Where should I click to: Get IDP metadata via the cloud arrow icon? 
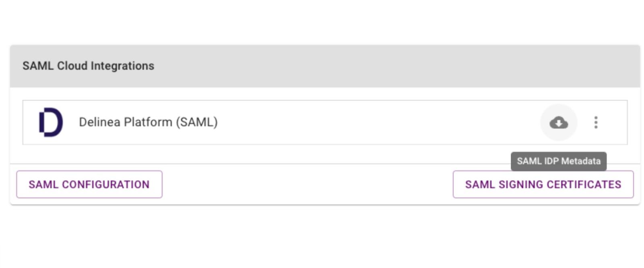click(558, 123)
